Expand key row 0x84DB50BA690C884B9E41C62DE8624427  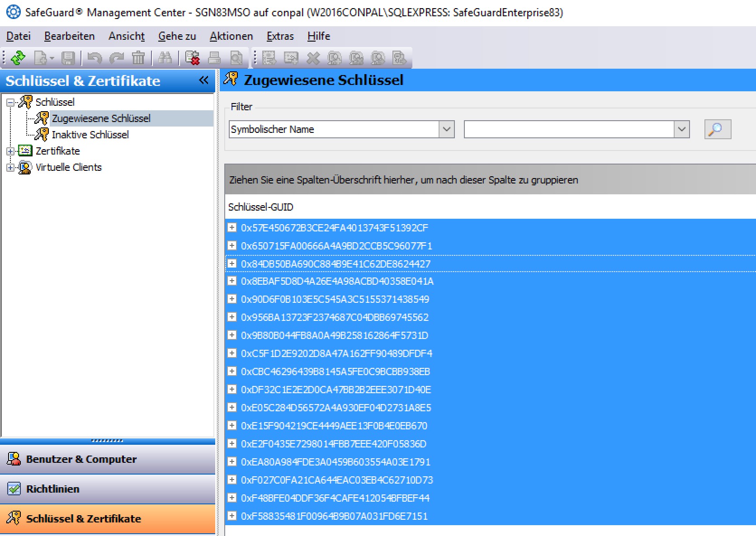tap(232, 263)
